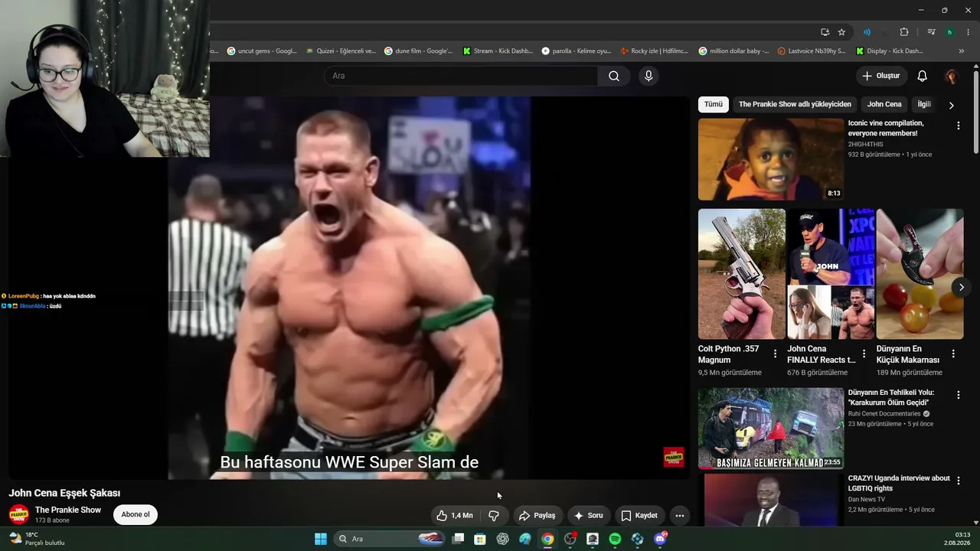
Task: Open options for the Karakurum Ölüm Geçidi video
Action: click(958, 395)
